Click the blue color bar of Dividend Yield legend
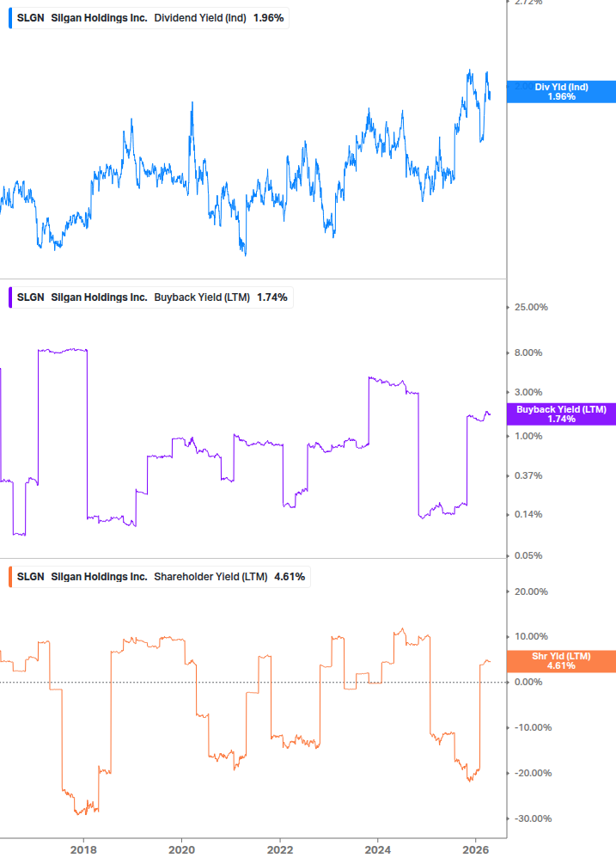The width and height of the screenshot is (616, 864). click(x=10, y=18)
